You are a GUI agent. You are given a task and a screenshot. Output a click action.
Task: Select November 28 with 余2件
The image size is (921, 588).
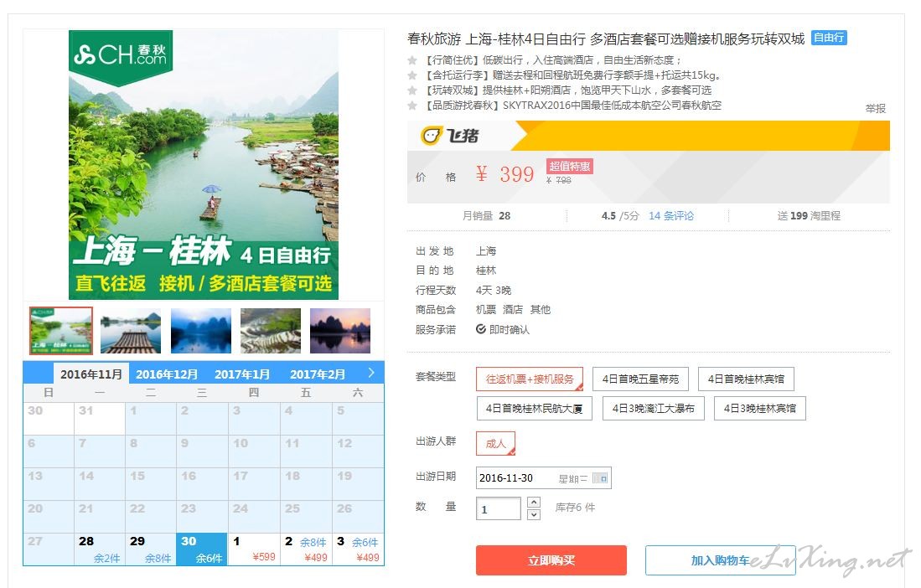(99, 549)
